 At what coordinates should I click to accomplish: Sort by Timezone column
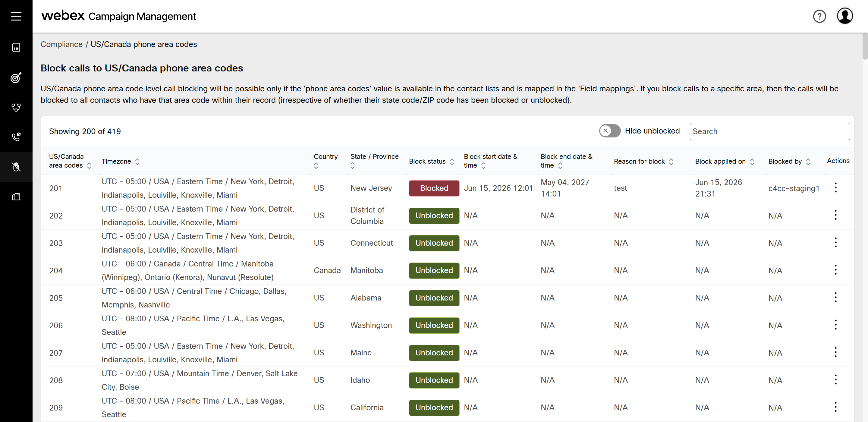click(137, 162)
